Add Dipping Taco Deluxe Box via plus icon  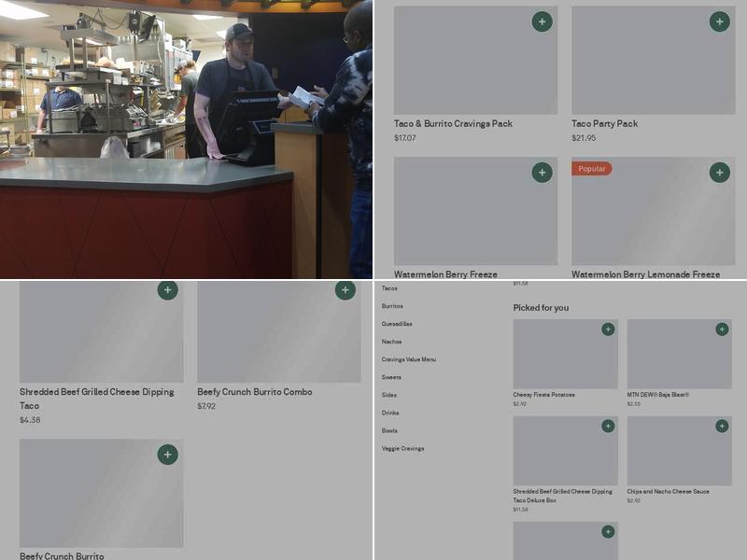[x=608, y=426]
